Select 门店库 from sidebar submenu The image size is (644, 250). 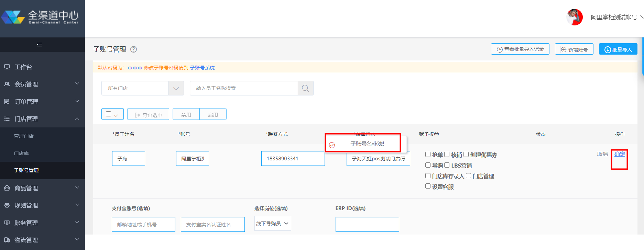pos(21,153)
